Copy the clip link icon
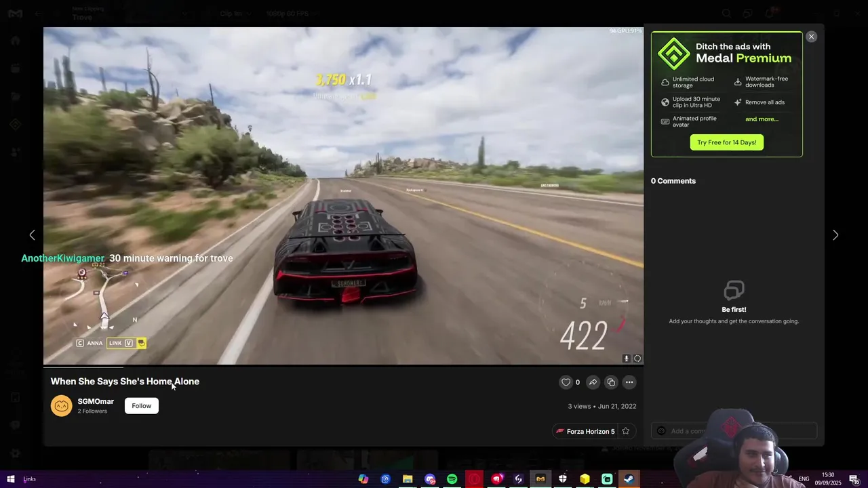Image resolution: width=868 pixels, height=488 pixels. click(x=611, y=382)
